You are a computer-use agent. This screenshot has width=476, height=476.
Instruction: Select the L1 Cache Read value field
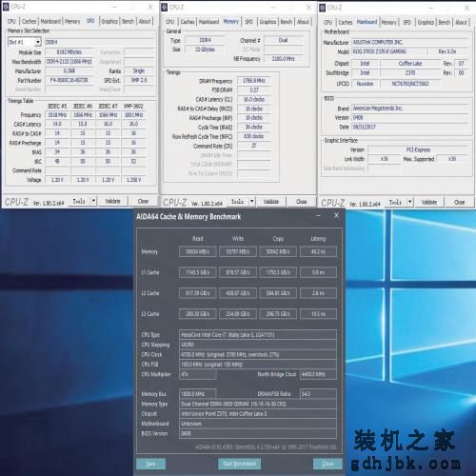click(x=198, y=272)
